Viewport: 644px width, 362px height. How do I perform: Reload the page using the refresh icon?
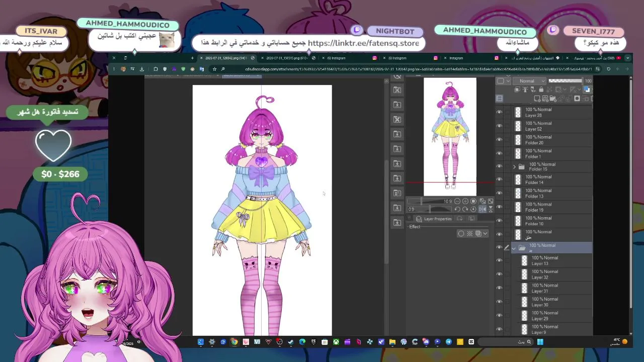pos(608,69)
